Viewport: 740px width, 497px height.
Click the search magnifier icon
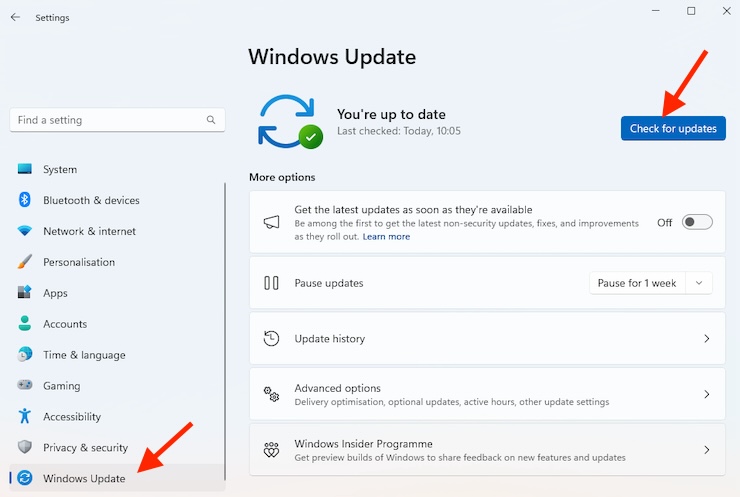pos(211,120)
